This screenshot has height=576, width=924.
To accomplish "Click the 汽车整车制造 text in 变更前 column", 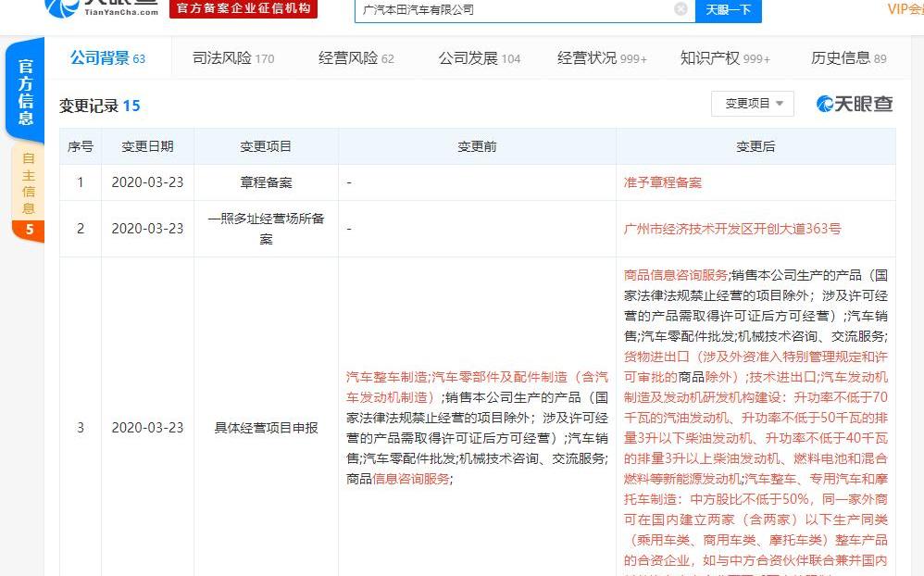I will 387,377.
